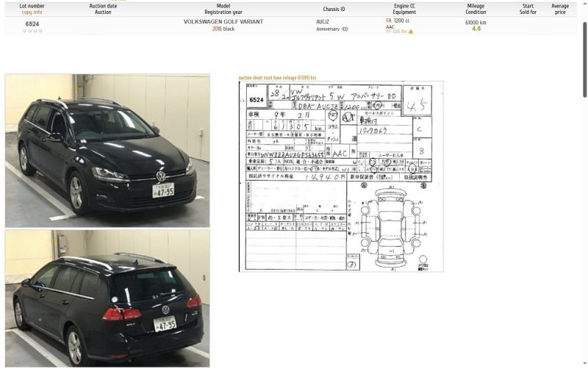588x377 pixels.
Task: Click the rating stars below lot 6524
Action: 32,31
